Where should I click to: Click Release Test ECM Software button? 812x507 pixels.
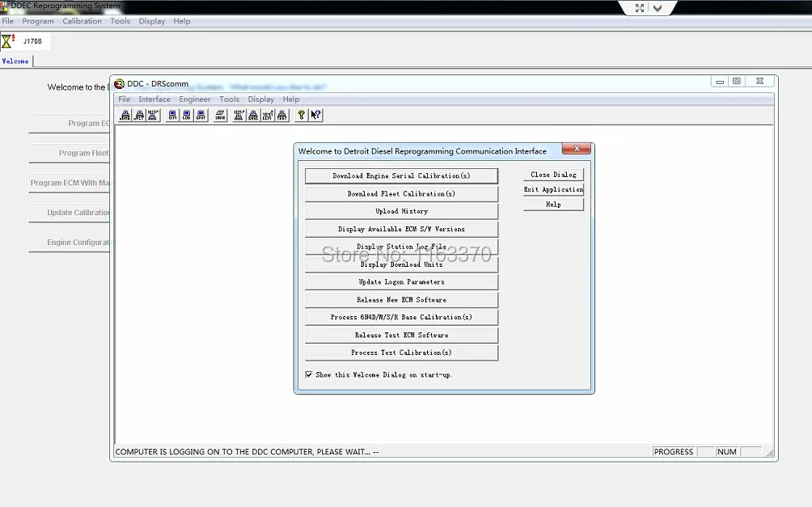coord(401,335)
